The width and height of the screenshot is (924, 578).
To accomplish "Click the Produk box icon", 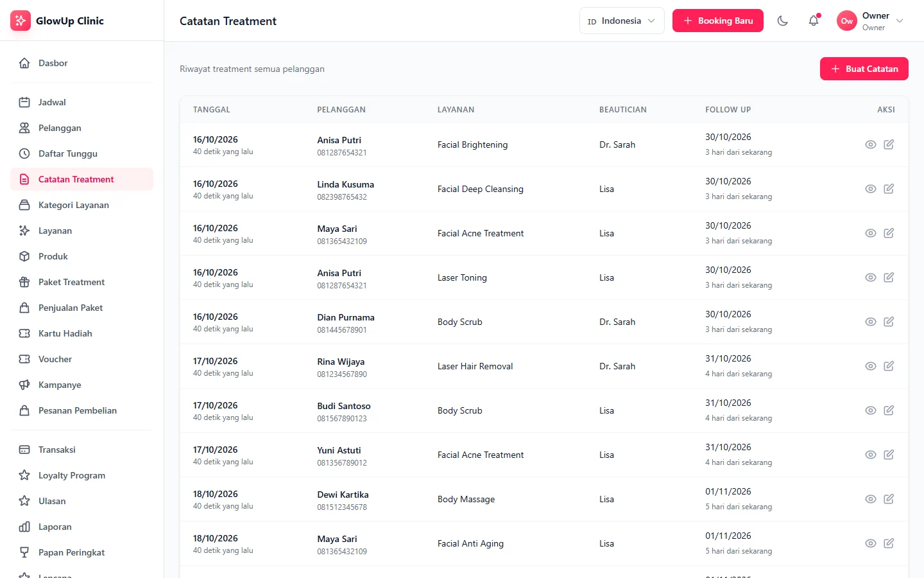I will tap(24, 256).
